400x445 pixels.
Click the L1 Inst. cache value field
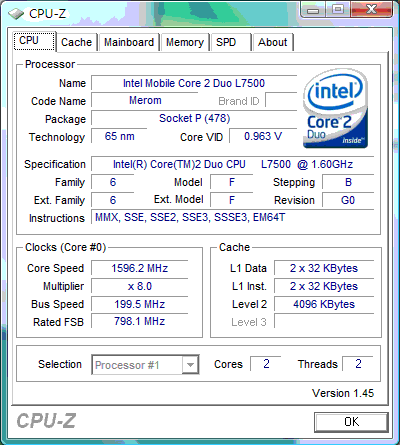(324, 286)
